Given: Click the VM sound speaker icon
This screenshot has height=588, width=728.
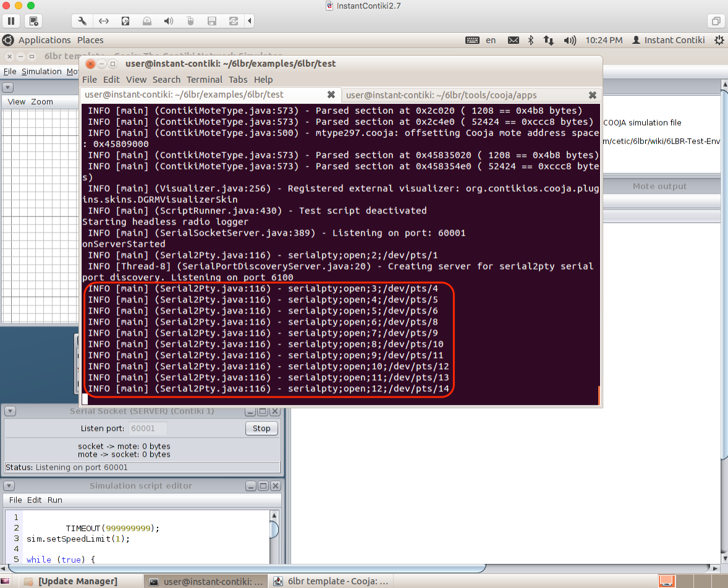Looking at the screenshot, I should [168, 21].
